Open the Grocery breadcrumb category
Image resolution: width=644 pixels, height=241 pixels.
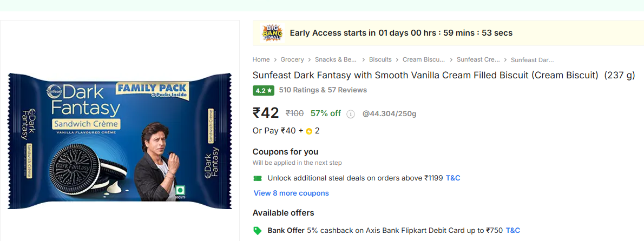click(x=292, y=59)
